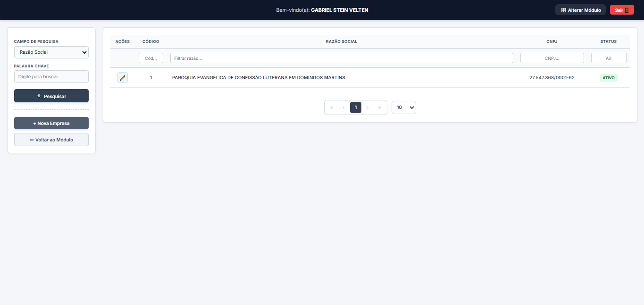Click the Pesquisar button
The image size is (644, 305).
51,96
